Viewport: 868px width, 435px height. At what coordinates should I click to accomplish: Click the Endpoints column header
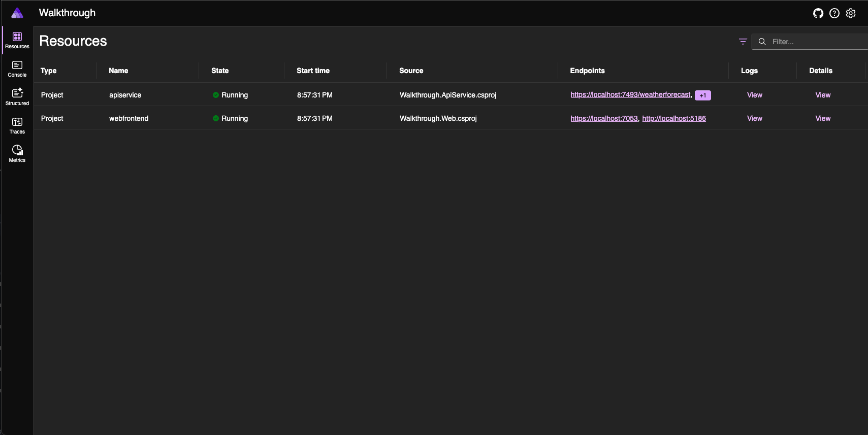point(587,71)
